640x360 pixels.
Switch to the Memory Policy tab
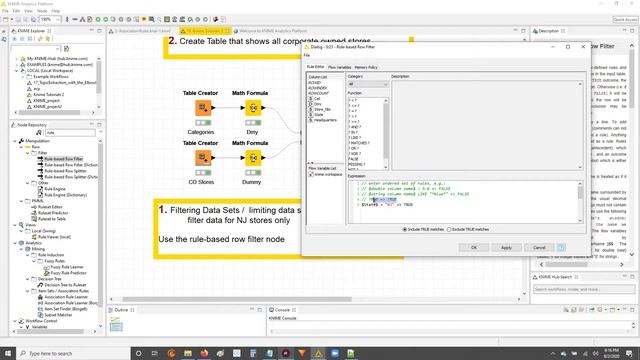pyautogui.click(x=366, y=67)
